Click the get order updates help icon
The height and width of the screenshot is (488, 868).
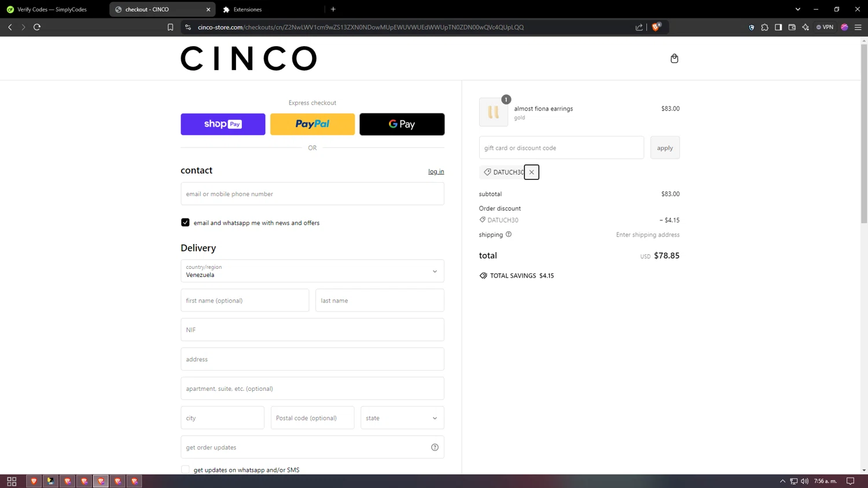[435, 448]
